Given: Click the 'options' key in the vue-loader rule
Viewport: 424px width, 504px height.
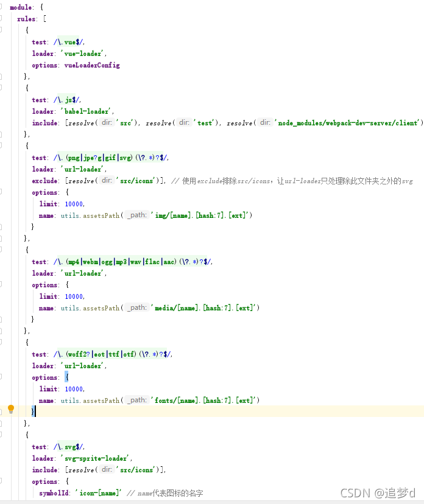Looking at the screenshot, I should [44, 65].
